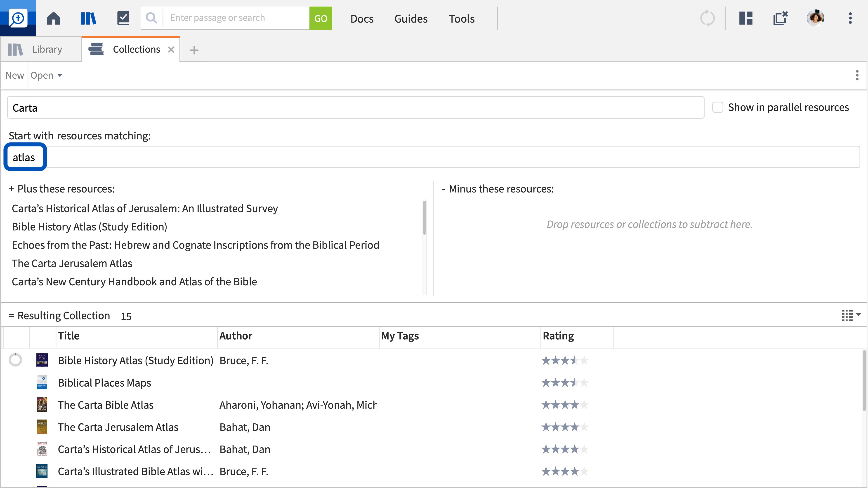Screen dimensions: 868x488
Task: Click The Carta Bible Atlas cover thumbnail
Action: 42,404
